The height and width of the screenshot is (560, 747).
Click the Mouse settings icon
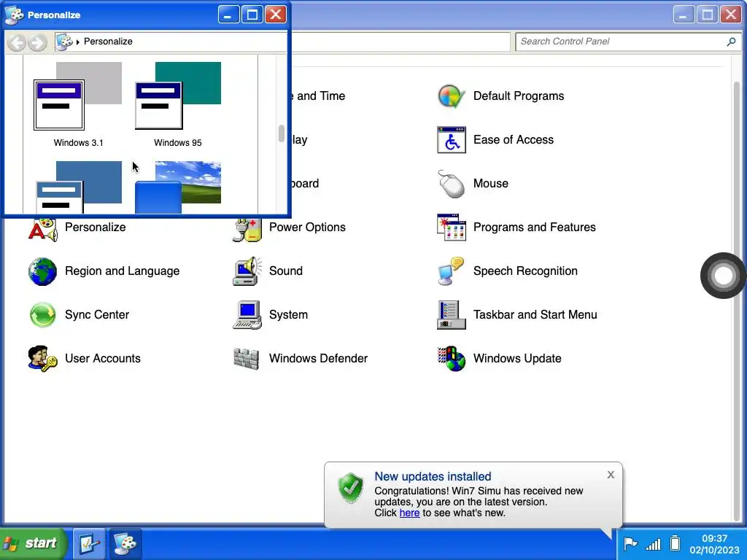pyautogui.click(x=451, y=184)
